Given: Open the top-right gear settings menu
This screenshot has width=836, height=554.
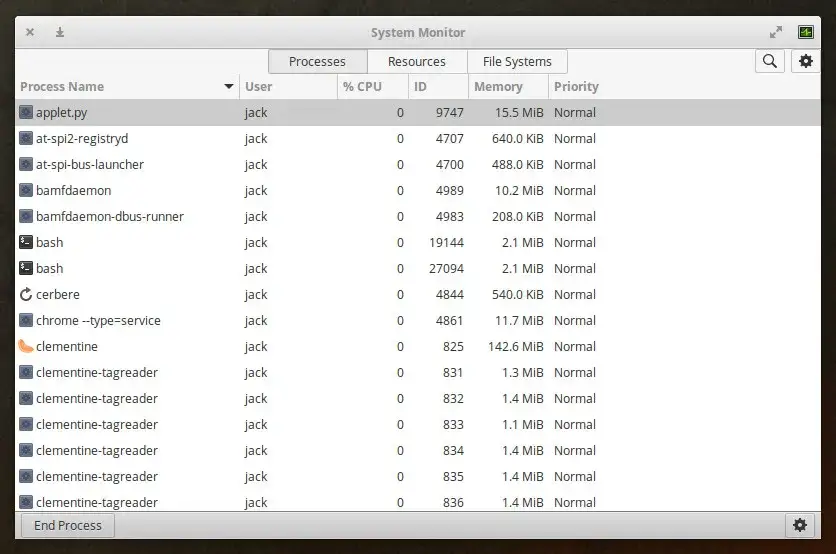Looking at the screenshot, I should click(x=805, y=61).
